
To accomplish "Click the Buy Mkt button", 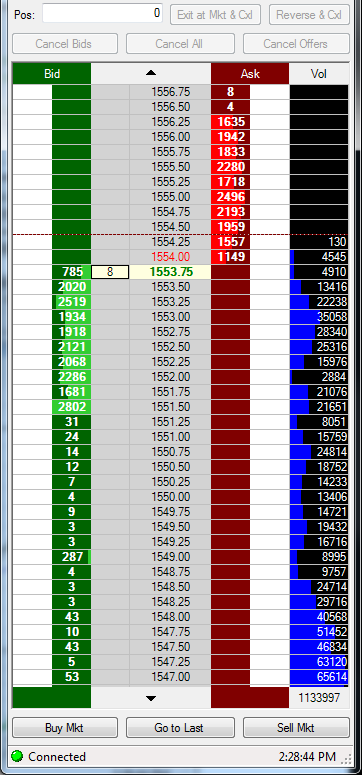I will (65, 728).
